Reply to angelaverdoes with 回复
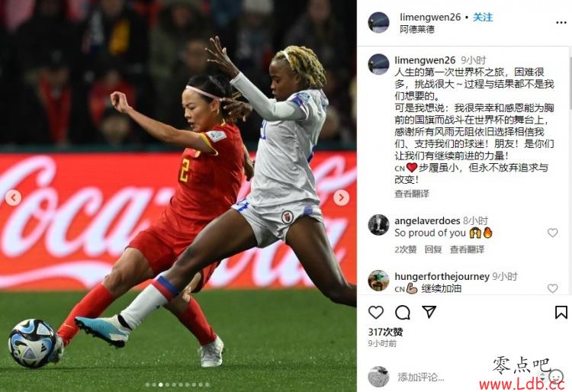Screen dimensions: 572x392 [x=433, y=249]
